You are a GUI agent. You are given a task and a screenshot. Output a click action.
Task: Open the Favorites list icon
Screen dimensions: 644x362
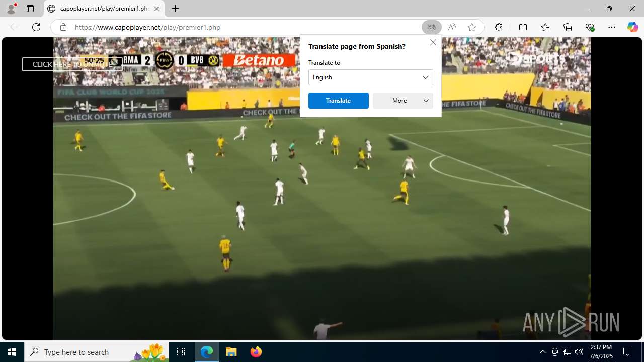pyautogui.click(x=545, y=27)
